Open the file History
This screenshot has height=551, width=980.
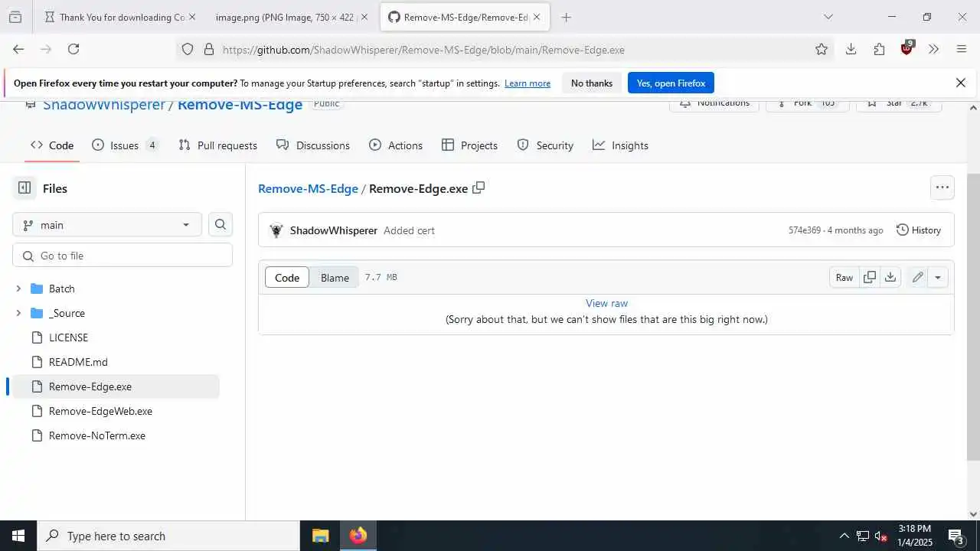[x=919, y=230]
